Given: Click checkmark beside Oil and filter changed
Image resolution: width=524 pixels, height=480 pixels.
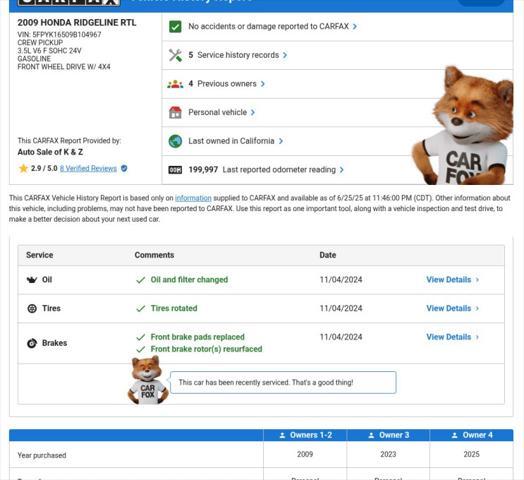Looking at the screenshot, I should pyautogui.click(x=141, y=280).
